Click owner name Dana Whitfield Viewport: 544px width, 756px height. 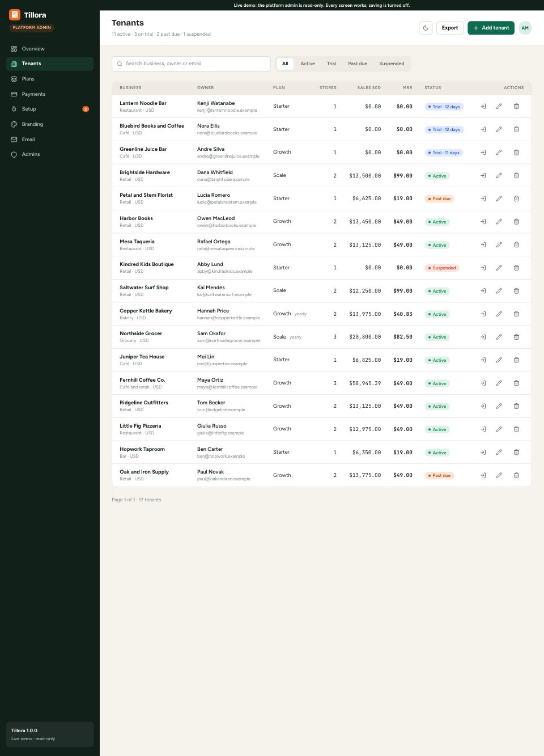pyautogui.click(x=215, y=172)
